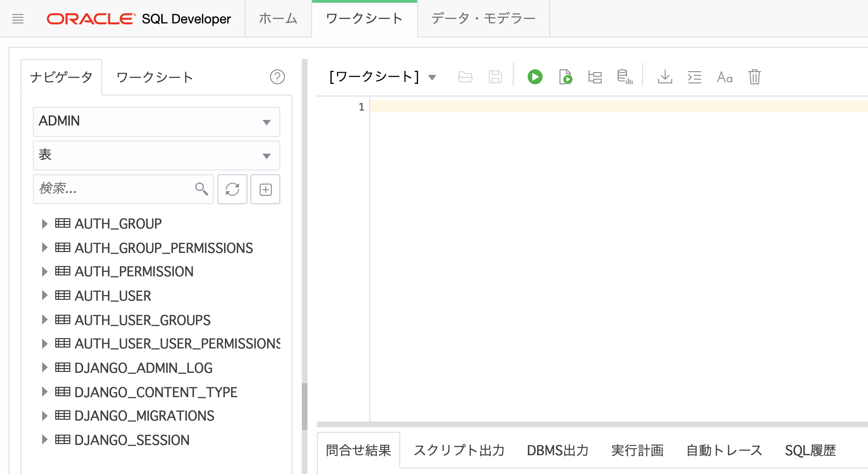The width and height of the screenshot is (868, 474).
Task: Switch to the ナビゲータ panel tab
Action: point(61,77)
